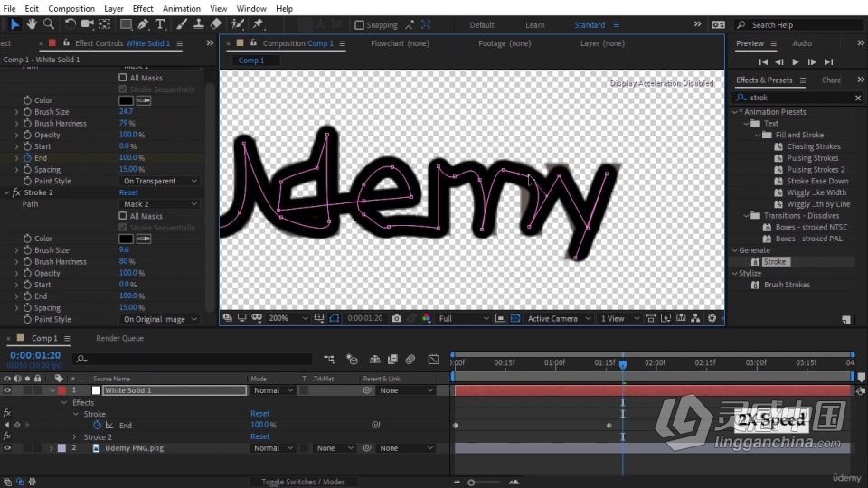Select the Type text tool
868x488 pixels.
click(160, 23)
